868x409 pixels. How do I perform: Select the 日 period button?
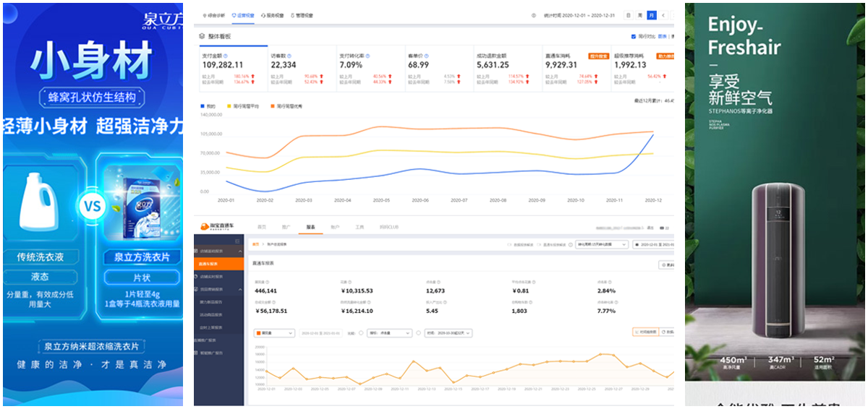click(x=629, y=15)
